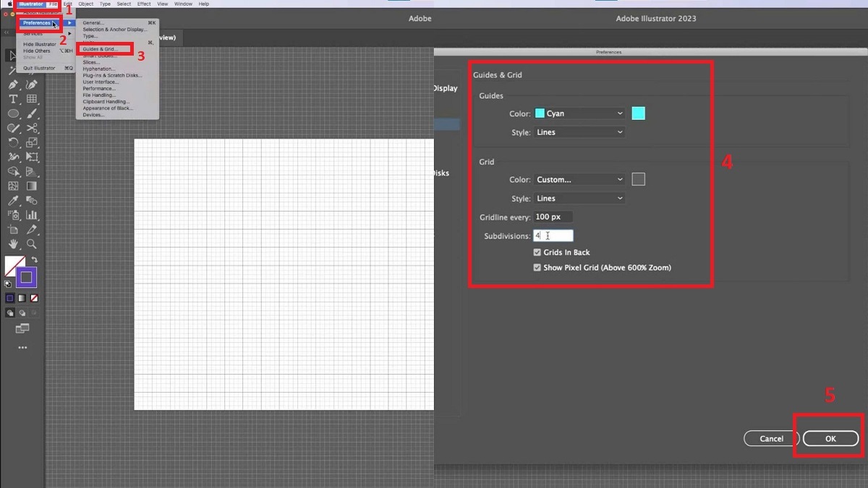
Task: Open the Grid Style dropdown
Action: coord(579,198)
